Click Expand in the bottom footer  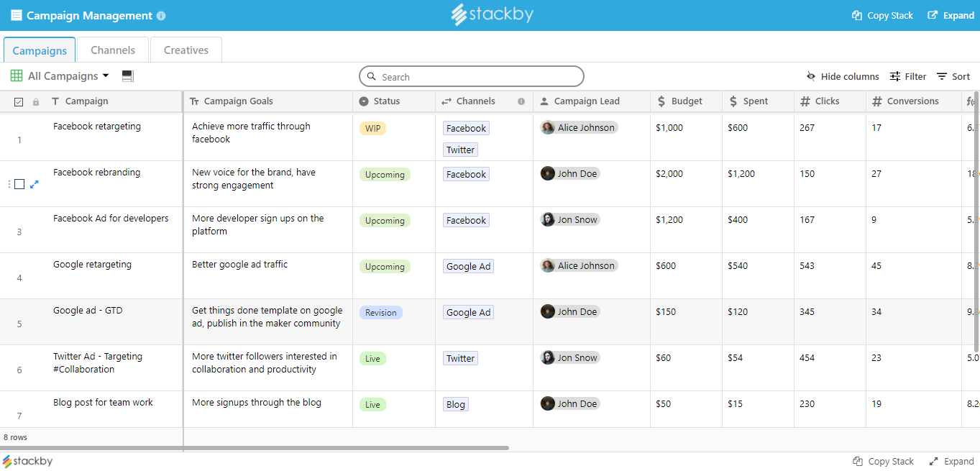pos(951,462)
